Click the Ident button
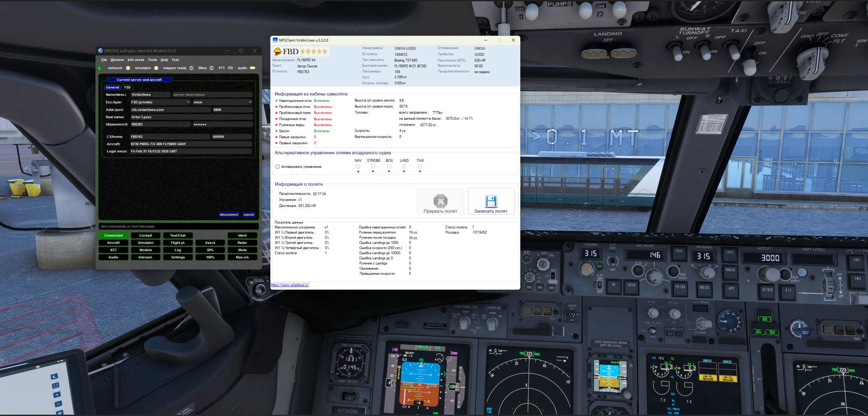Image resolution: width=868 pixels, height=416 pixels. click(243, 235)
